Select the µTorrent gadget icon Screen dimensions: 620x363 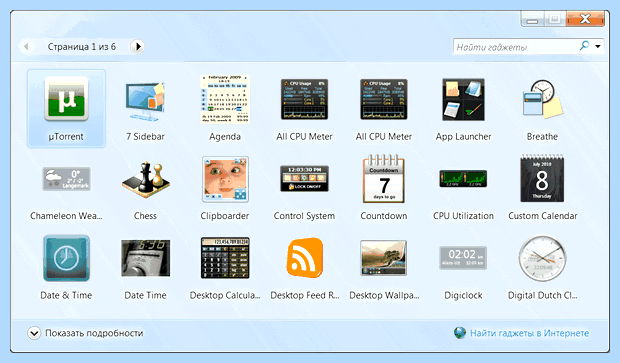tap(66, 98)
